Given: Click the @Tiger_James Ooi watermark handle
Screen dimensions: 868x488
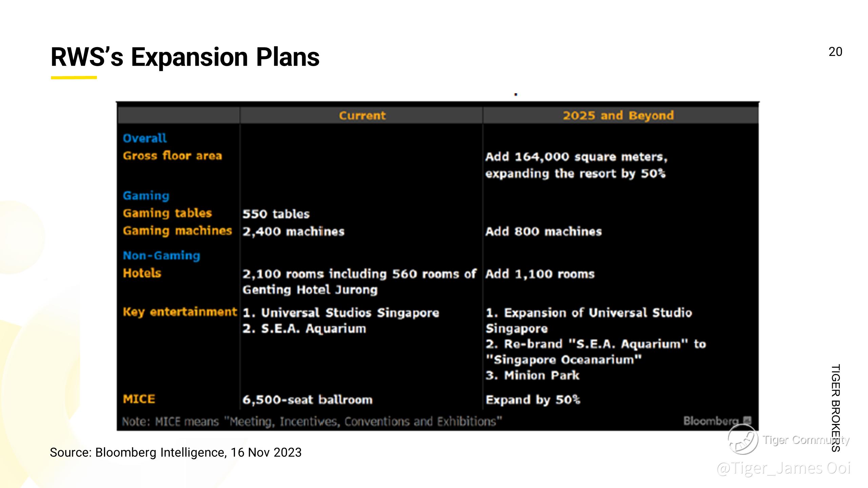Looking at the screenshot, I should point(784,468).
